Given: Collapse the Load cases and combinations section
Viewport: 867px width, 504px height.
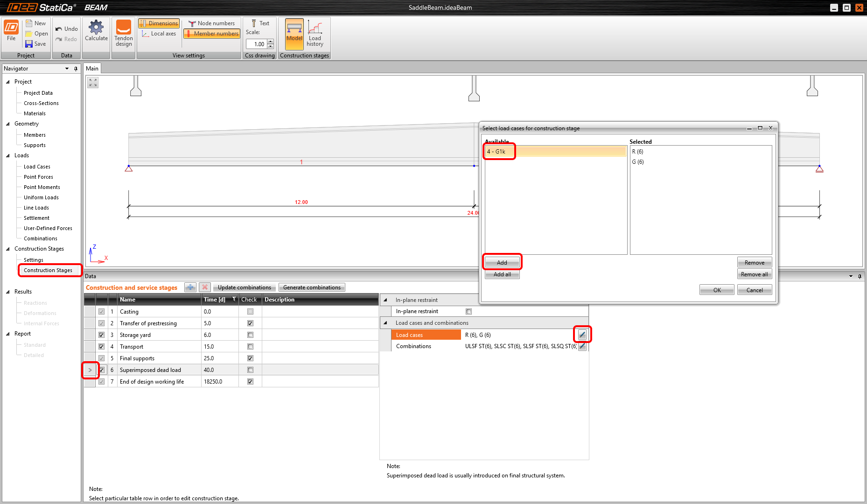Looking at the screenshot, I should [x=385, y=323].
